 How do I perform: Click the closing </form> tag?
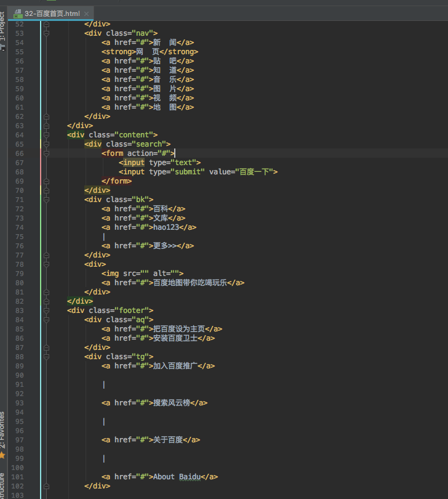(x=116, y=181)
